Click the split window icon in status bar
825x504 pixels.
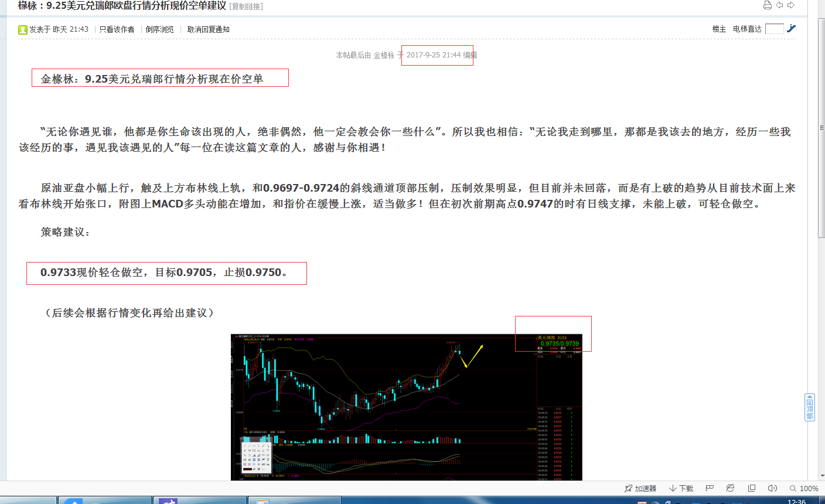click(752, 488)
